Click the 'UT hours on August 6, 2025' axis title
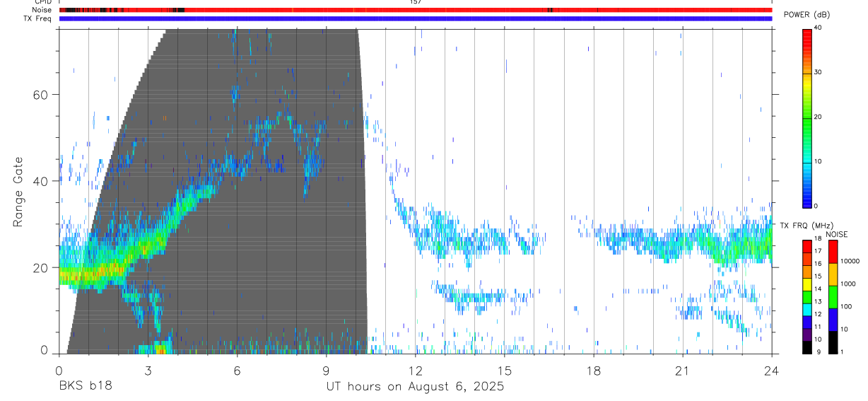The height and width of the screenshot is (401, 868). point(415,387)
